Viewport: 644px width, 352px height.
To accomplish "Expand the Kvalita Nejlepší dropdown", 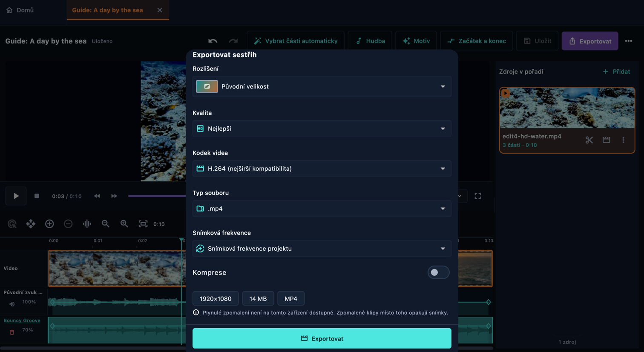I will click(322, 129).
